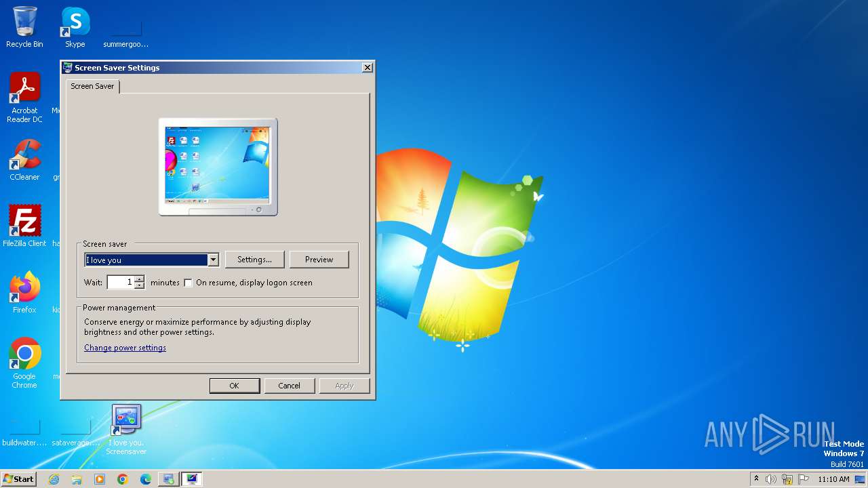The image size is (868, 488).
Task: Open the network status tray icon
Action: click(x=787, y=479)
